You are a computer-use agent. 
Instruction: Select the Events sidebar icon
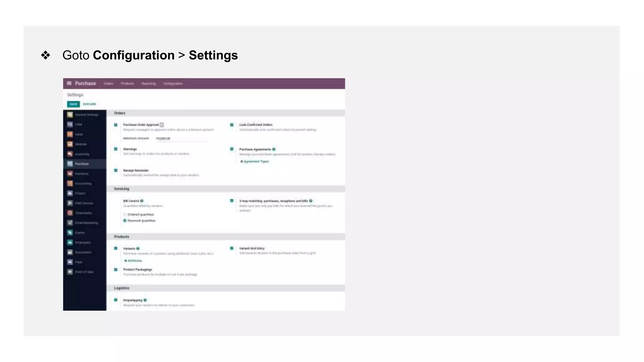click(70, 233)
